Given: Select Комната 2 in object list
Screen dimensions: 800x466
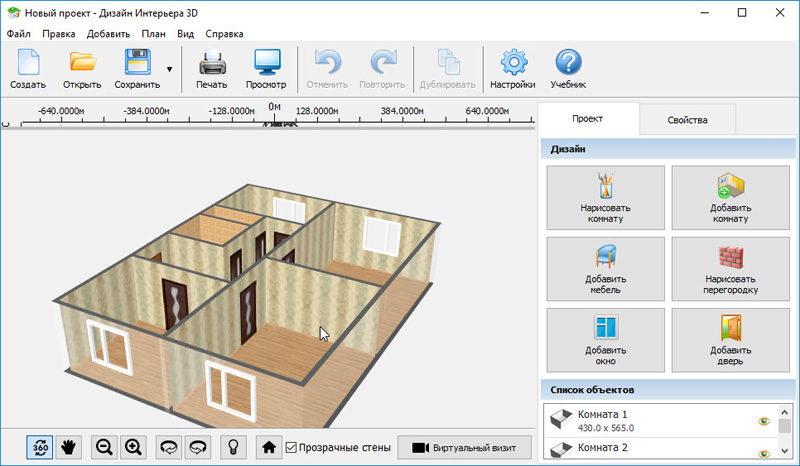Looking at the screenshot, I should click(661, 449).
